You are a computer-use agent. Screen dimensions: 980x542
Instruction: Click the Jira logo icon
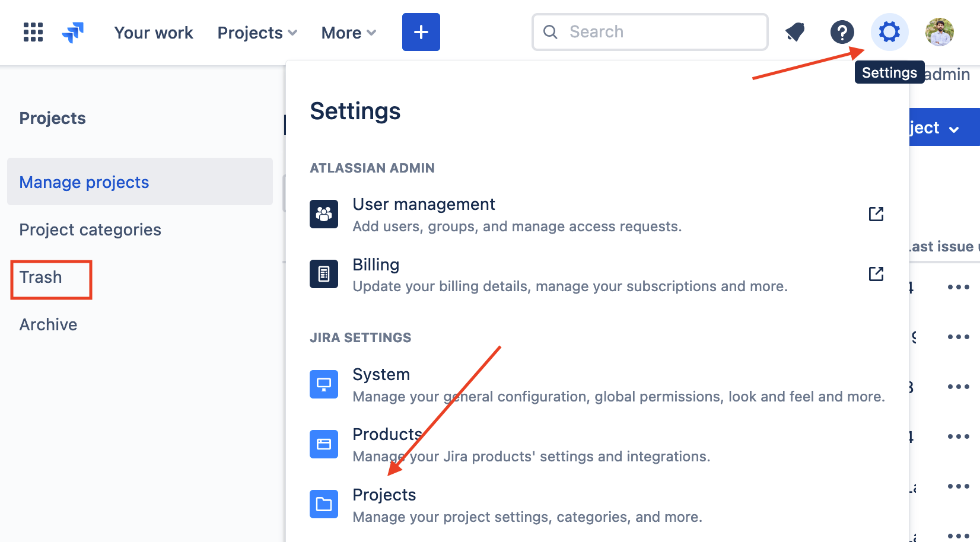(x=73, y=32)
